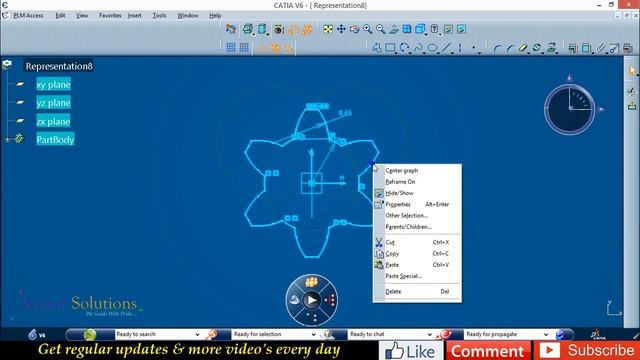Click the camera capture icon in toolbar
640x360 pixels.
[279, 29]
